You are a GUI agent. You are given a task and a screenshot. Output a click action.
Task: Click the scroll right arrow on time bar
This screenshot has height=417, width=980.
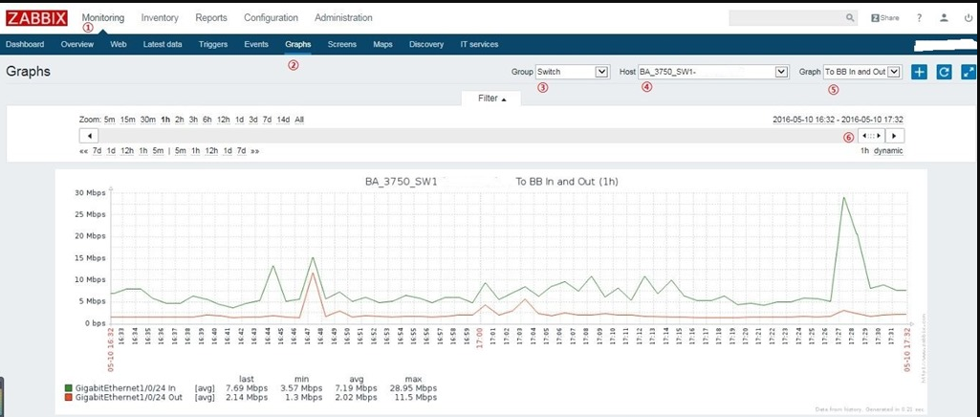[x=895, y=136]
